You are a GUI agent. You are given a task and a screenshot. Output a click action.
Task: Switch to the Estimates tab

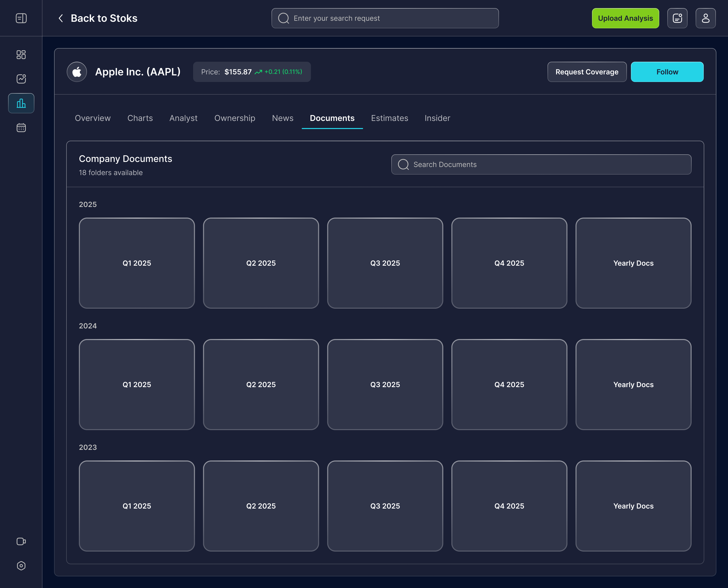tap(390, 118)
